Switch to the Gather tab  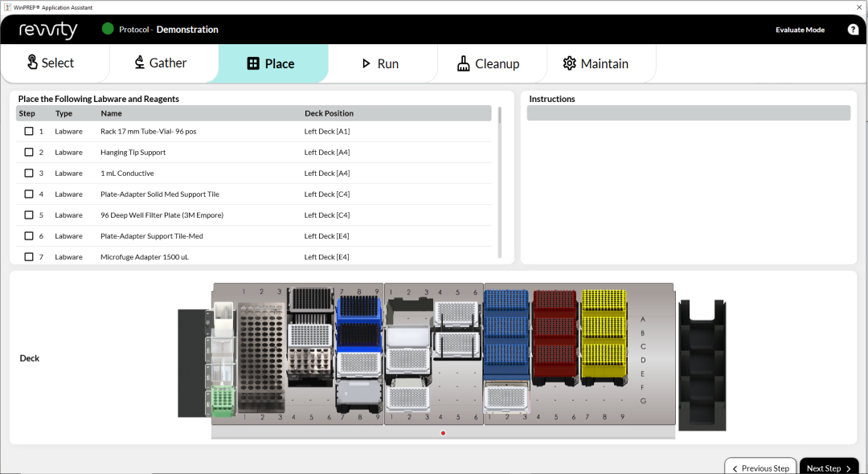tap(161, 63)
